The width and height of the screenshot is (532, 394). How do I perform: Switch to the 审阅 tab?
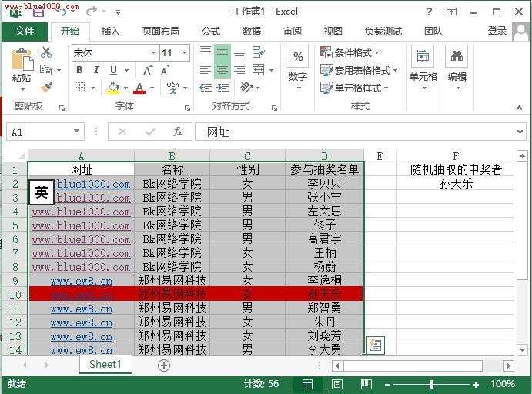point(293,32)
